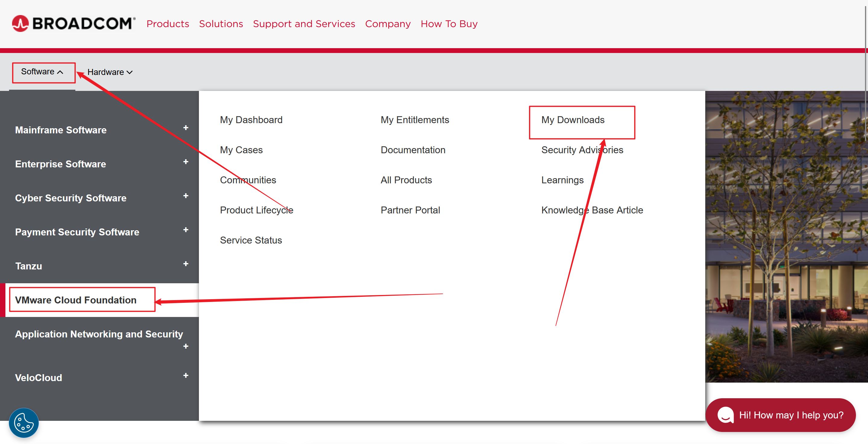
Task: Collapse the Software dropdown
Action: tap(42, 72)
